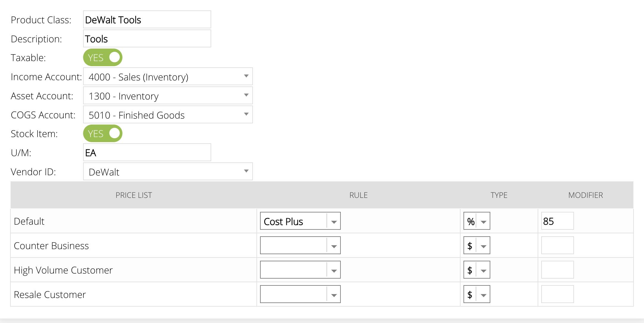Open Counter Business Type dropdown
Viewport: 644px width, 323px height.
pos(477,246)
